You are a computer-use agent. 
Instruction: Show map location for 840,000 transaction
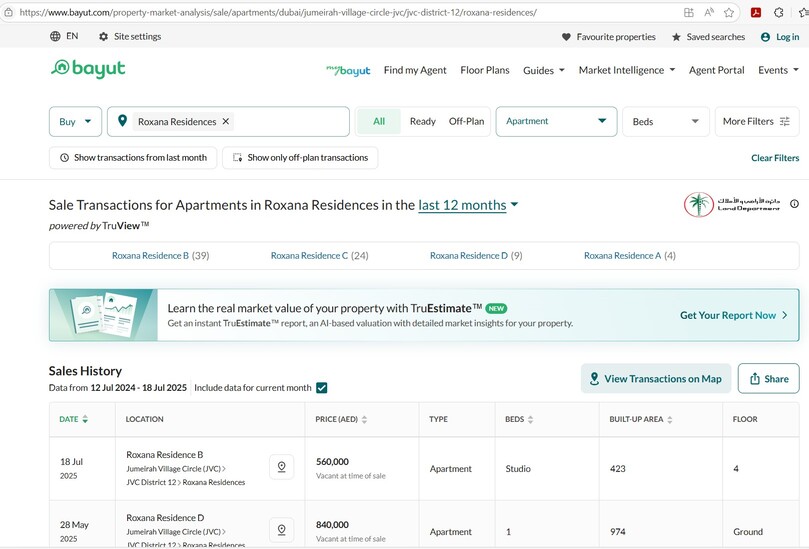[282, 530]
